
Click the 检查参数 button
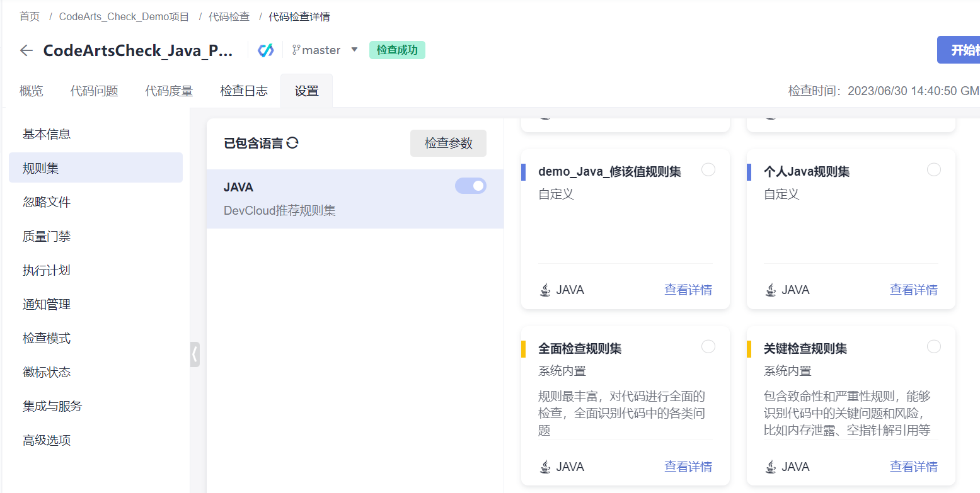click(448, 143)
